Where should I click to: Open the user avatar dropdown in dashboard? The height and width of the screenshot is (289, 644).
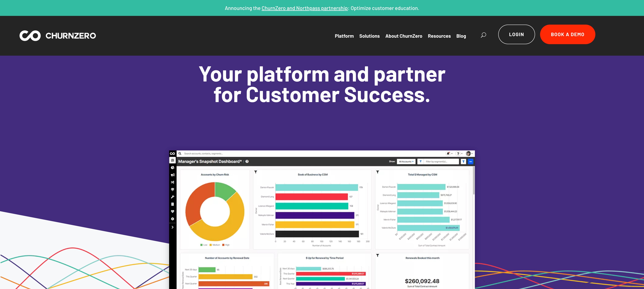coord(469,153)
